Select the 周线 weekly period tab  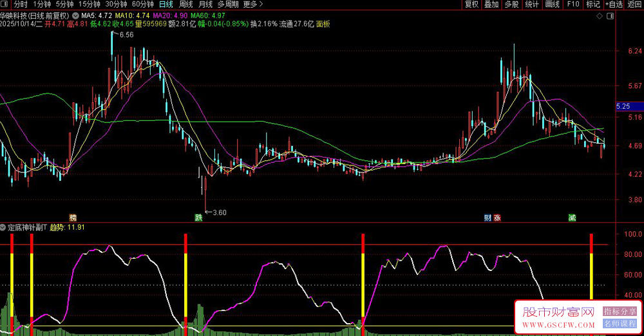pyautogui.click(x=185, y=4)
